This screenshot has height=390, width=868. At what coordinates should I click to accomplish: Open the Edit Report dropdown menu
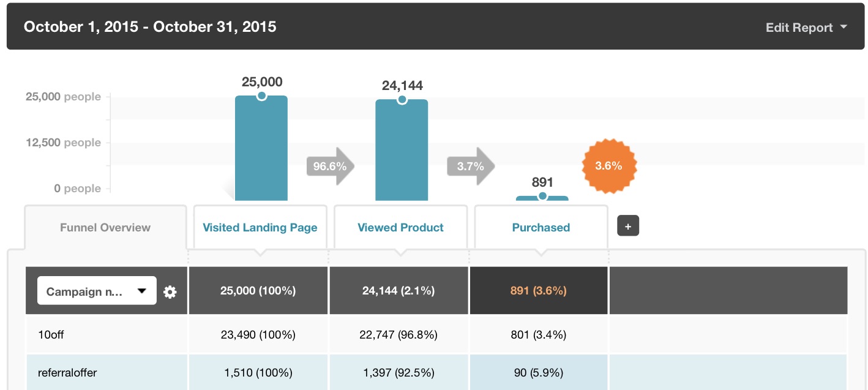pyautogui.click(x=806, y=28)
